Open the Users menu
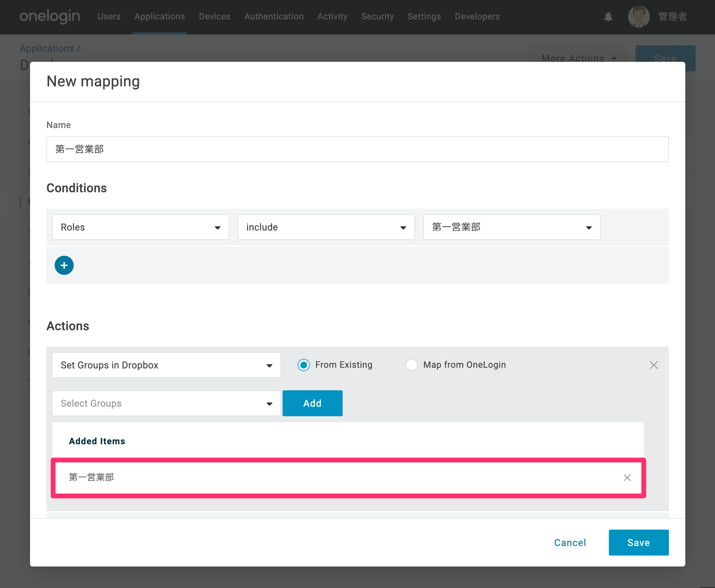 click(x=109, y=16)
